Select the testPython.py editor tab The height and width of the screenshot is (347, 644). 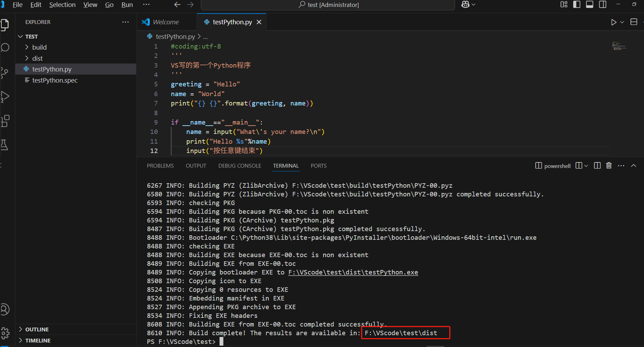[232, 22]
